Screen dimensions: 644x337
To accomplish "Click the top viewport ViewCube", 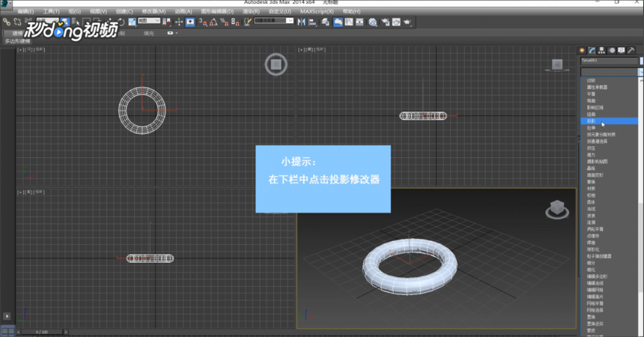I will pyautogui.click(x=276, y=64).
